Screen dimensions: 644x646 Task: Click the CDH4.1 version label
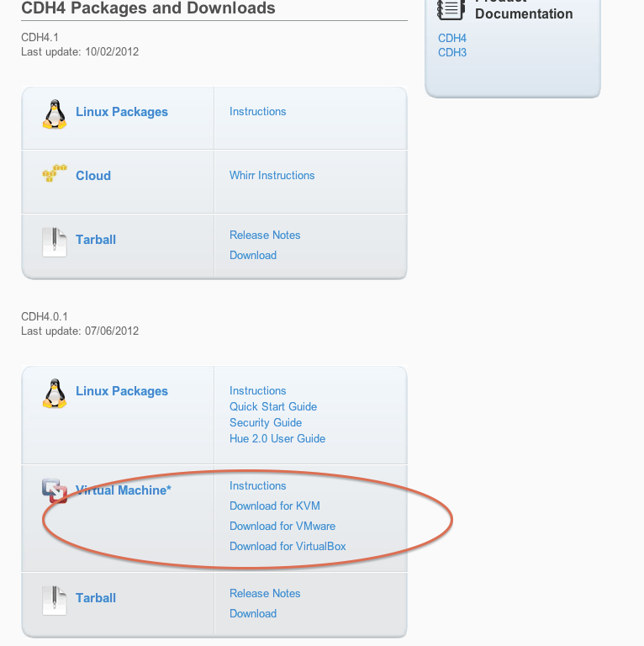pos(40,38)
